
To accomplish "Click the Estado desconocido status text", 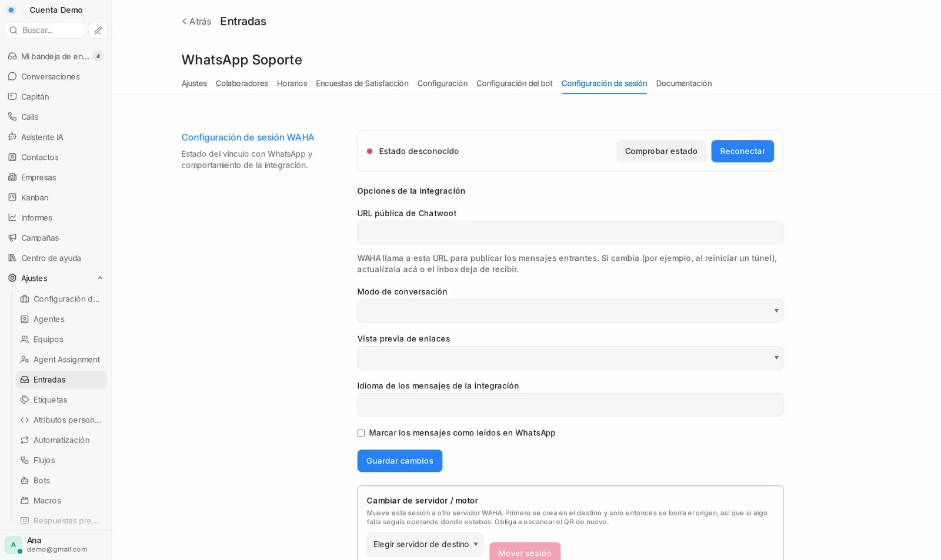I will [419, 151].
